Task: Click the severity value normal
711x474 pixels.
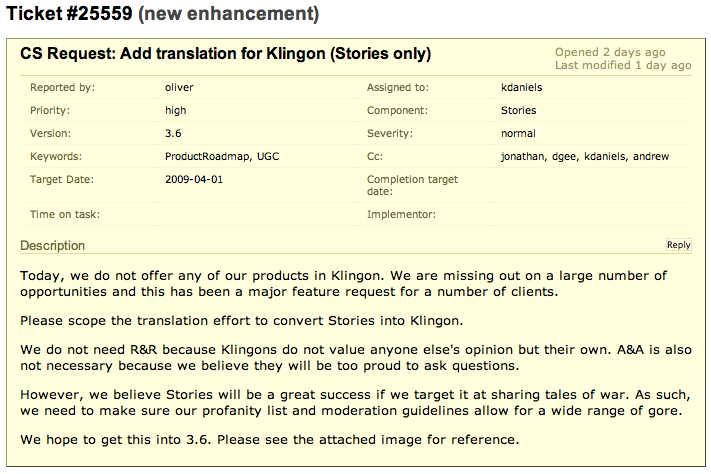Action: (518, 133)
